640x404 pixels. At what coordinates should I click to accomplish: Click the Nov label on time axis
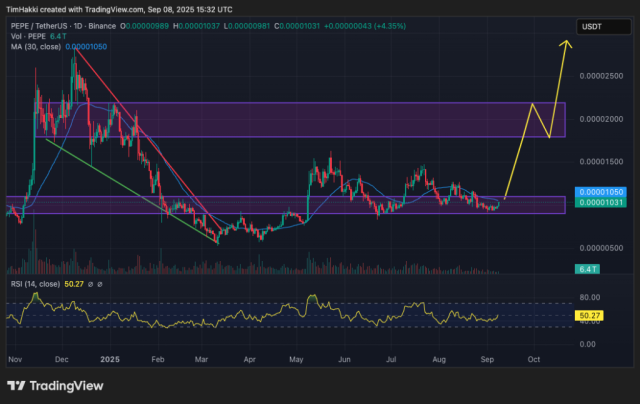15,360
